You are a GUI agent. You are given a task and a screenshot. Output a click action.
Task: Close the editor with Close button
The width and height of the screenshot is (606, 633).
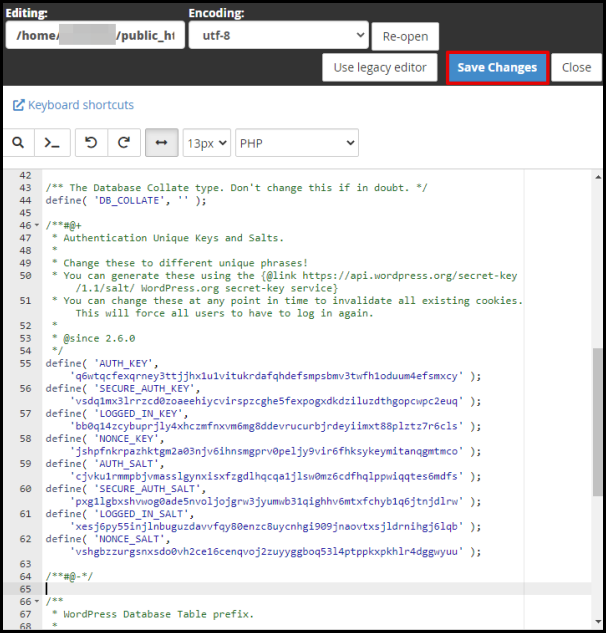(x=576, y=67)
